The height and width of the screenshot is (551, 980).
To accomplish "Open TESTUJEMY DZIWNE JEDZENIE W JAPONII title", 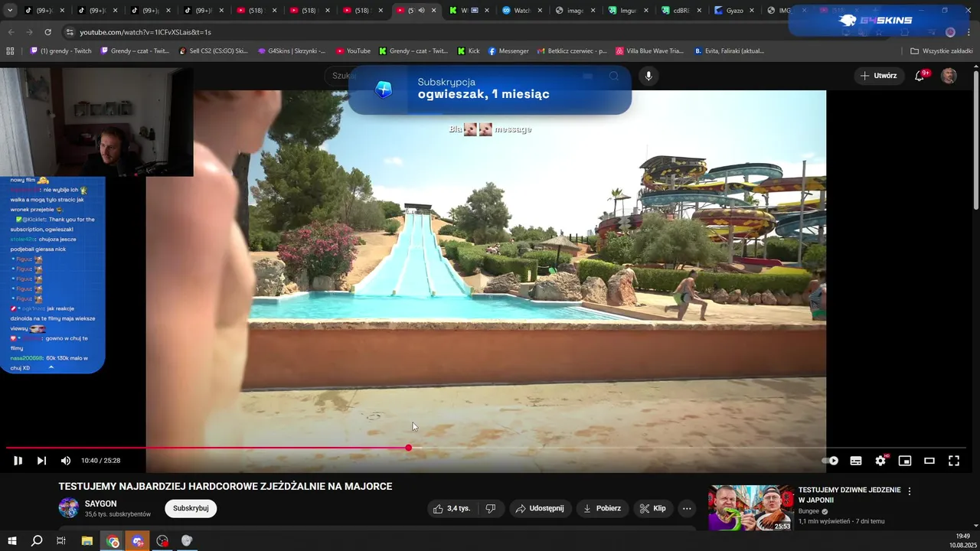I will point(849,494).
